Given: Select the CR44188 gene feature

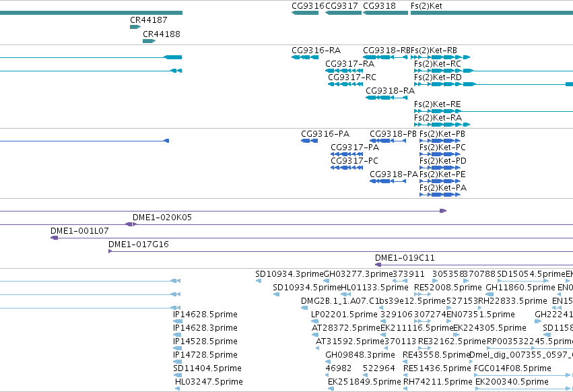Looking at the screenshot, I should click(x=149, y=41).
